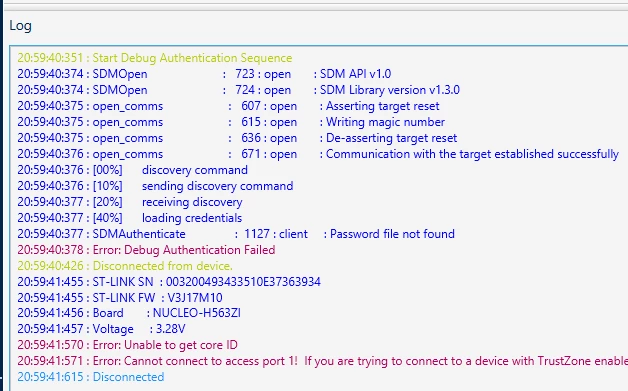Click the 'Error: Unable to get core ID' line
Screen dimensions: 628x391
(127, 345)
